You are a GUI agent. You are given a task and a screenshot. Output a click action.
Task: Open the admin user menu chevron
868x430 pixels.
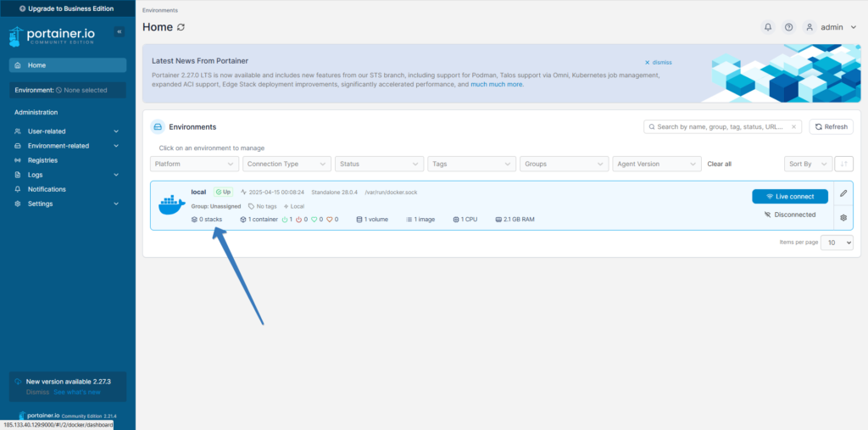tap(853, 27)
